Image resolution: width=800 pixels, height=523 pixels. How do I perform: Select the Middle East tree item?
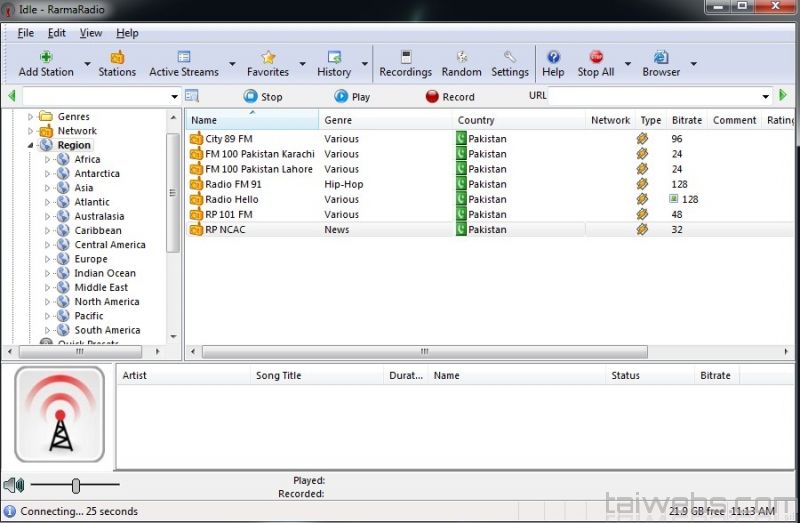101,287
